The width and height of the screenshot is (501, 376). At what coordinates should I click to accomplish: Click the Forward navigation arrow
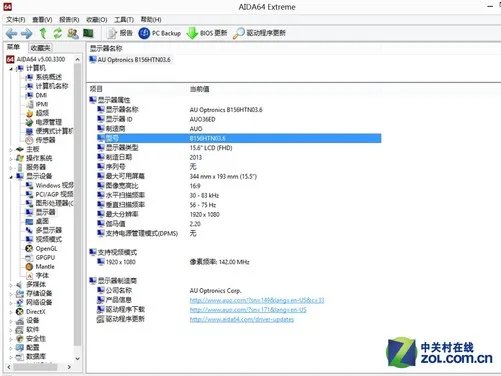pyautogui.click(x=27, y=33)
